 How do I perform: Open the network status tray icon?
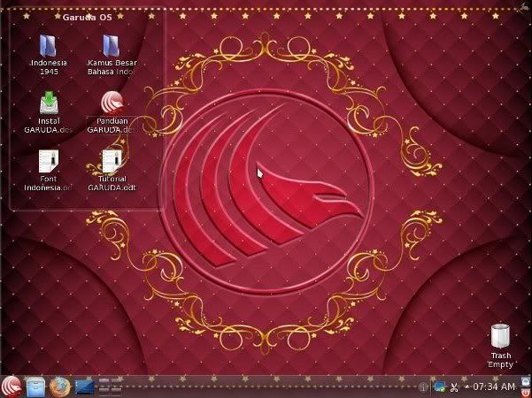[x=439, y=387]
